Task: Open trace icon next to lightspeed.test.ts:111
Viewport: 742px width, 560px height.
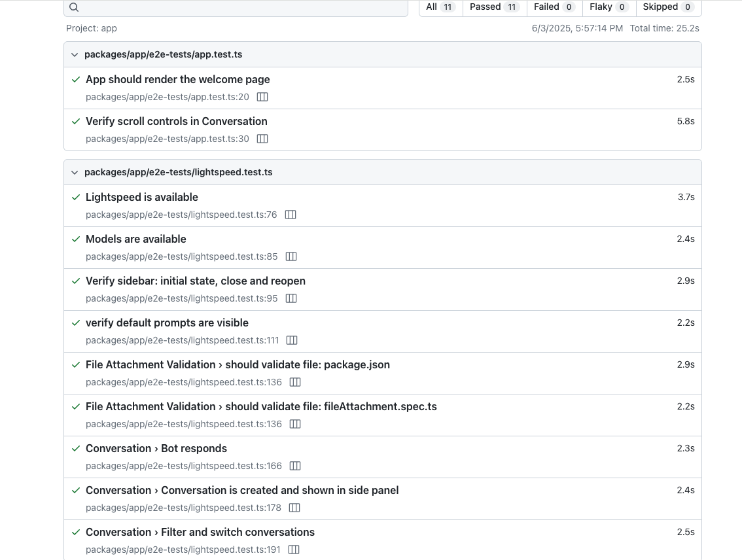Action: click(292, 340)
